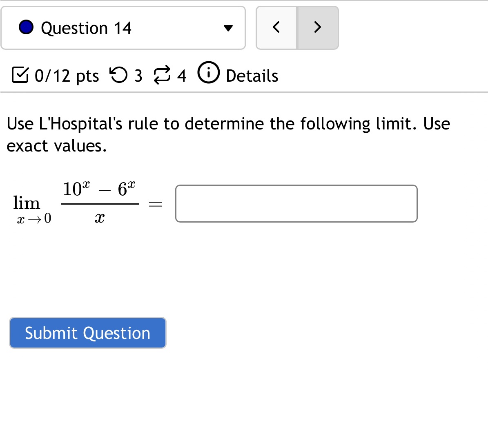
Task: Click the blue dot marking Question 14 status
Action: (26, 27)
